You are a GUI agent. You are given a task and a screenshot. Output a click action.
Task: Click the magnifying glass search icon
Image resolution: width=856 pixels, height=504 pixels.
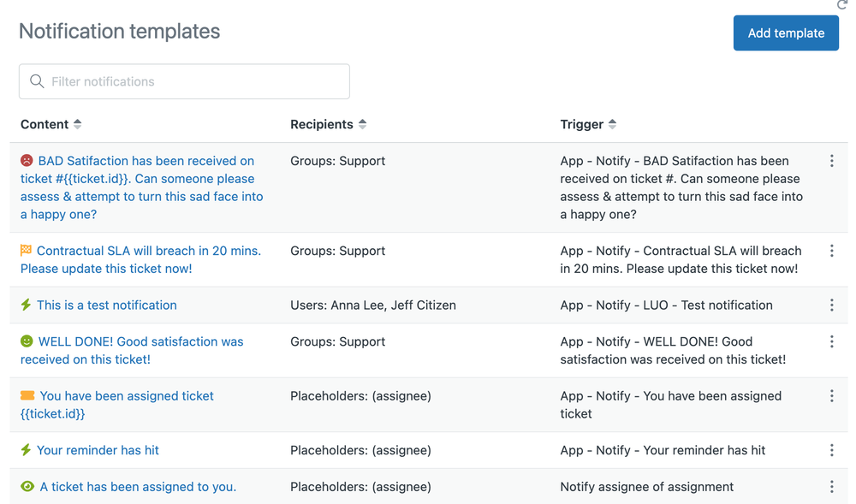tap(37, 80)
